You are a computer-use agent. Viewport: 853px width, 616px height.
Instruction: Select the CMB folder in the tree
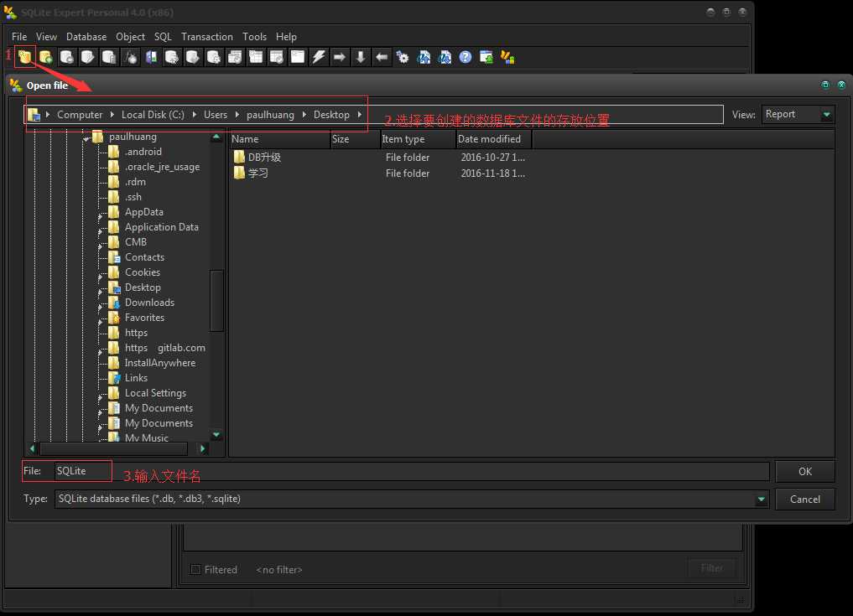[136, 242]
